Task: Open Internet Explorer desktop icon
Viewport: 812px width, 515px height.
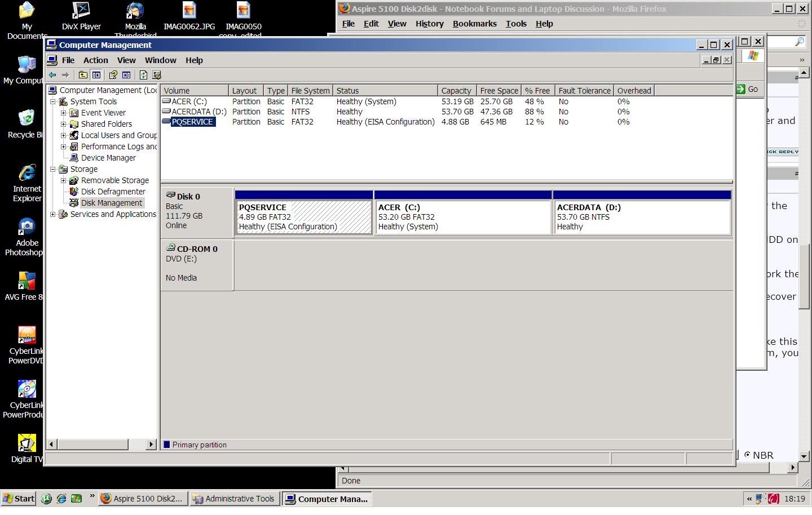Action: point(27,183)
